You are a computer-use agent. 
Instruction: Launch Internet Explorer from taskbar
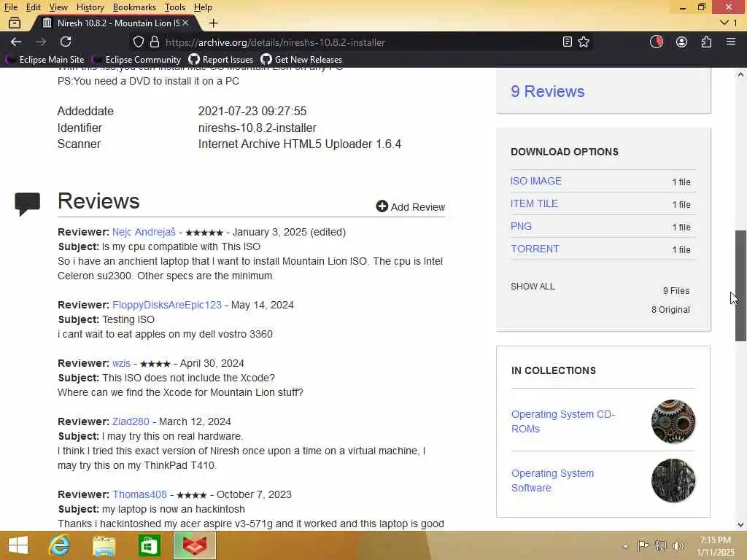59,545
